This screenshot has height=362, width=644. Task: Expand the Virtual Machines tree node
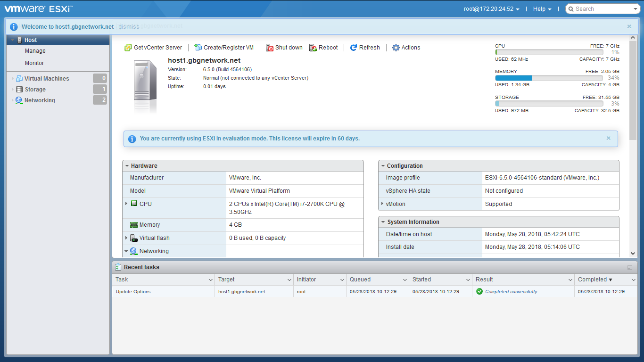pos(13,79)
